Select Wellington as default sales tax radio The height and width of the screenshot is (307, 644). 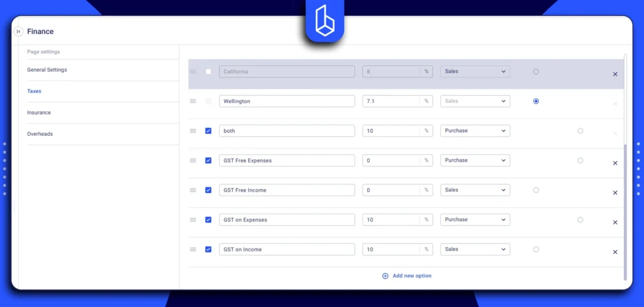pos(536,101)
